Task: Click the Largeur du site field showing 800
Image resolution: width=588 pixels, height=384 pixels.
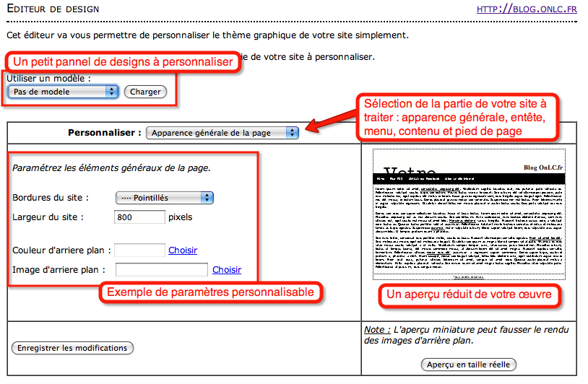Action: [139, 217]
